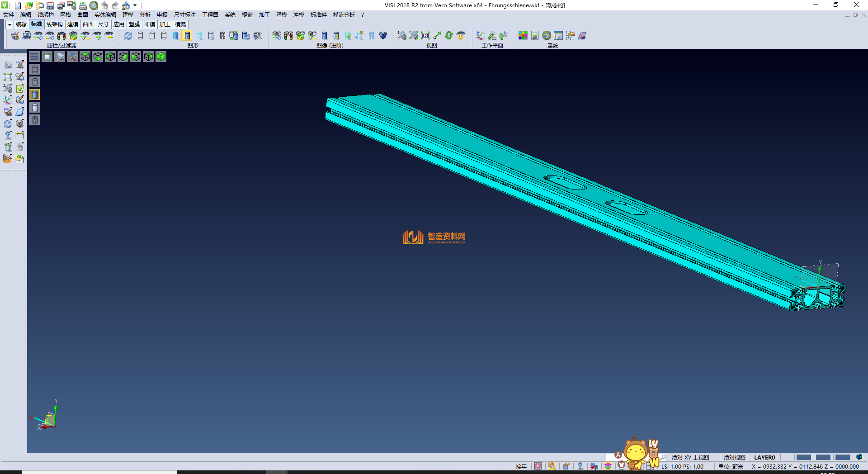The height and width of the screenshot is (474, 868).
Task: Click the open folder icon
Action: [28, 5]
